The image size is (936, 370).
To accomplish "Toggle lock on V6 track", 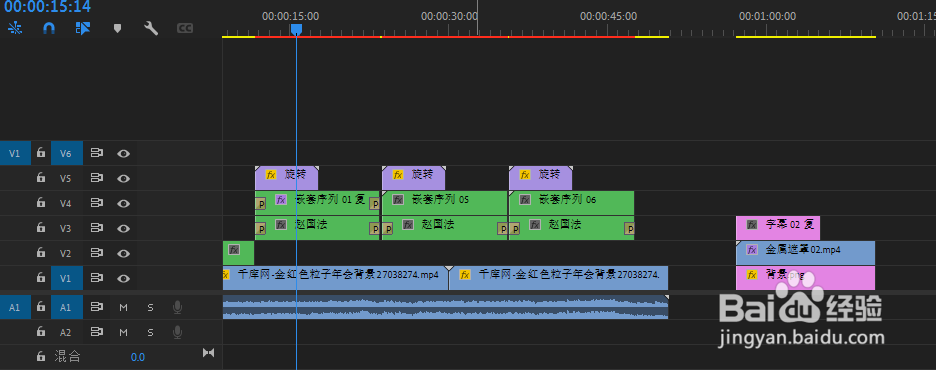I will (x=41, y=153).
